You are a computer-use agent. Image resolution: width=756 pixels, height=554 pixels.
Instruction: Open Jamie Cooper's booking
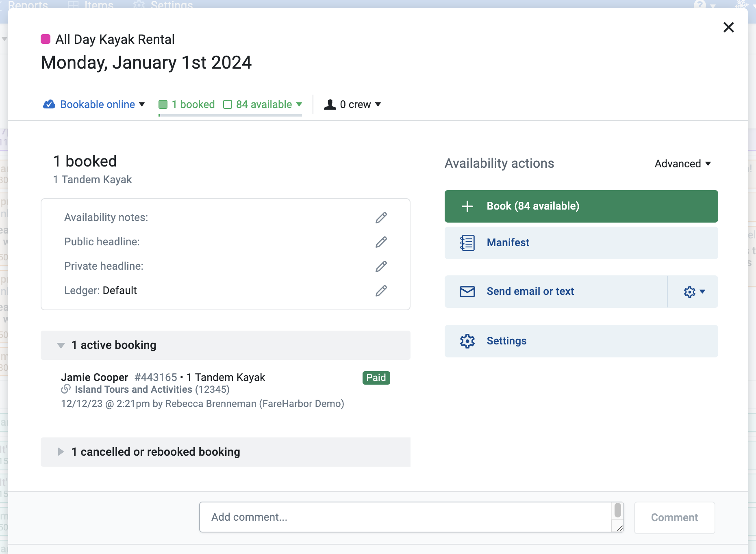tap(94, 377)
